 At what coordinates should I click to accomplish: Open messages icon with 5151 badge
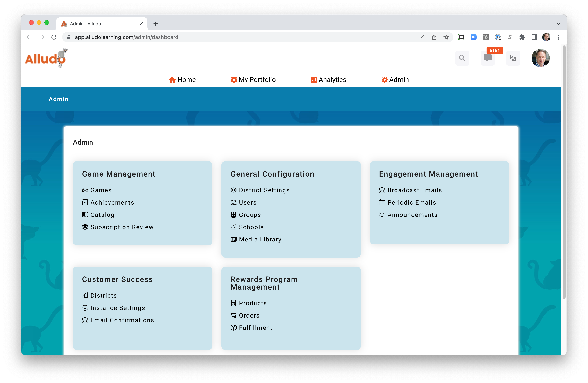pos(487,58)
